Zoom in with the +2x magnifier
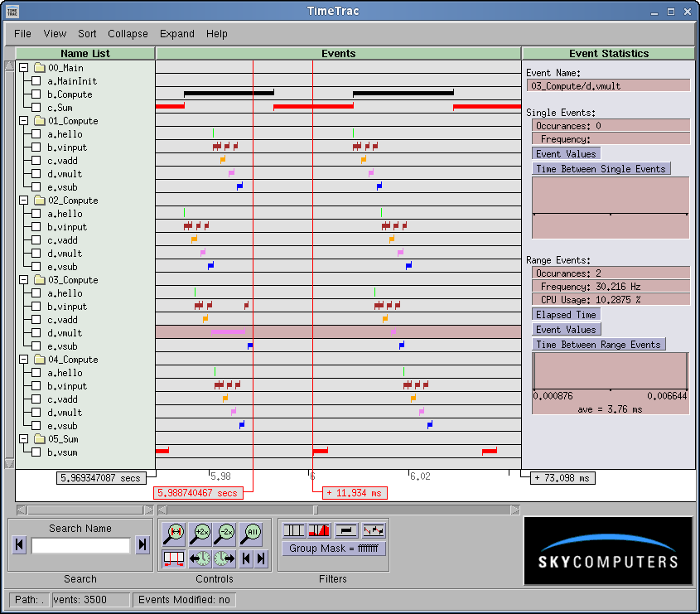This screenshot has height=614, width=700. click(x=200, y=533)
